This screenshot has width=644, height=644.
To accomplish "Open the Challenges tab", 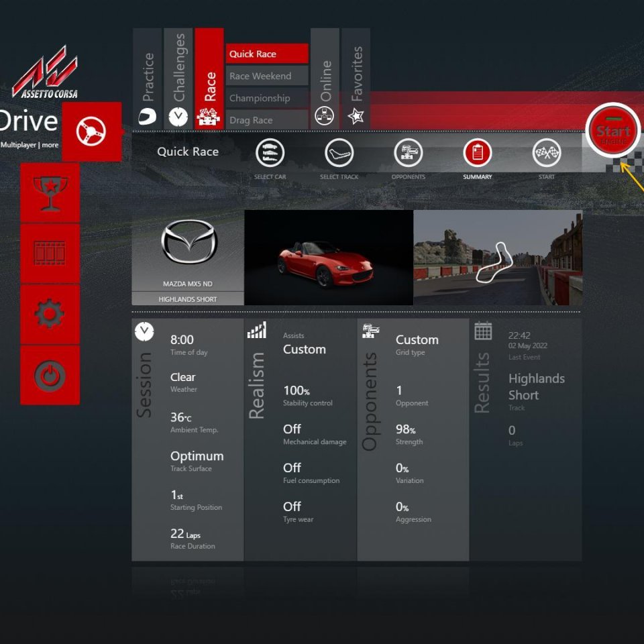I will (178, 78).
